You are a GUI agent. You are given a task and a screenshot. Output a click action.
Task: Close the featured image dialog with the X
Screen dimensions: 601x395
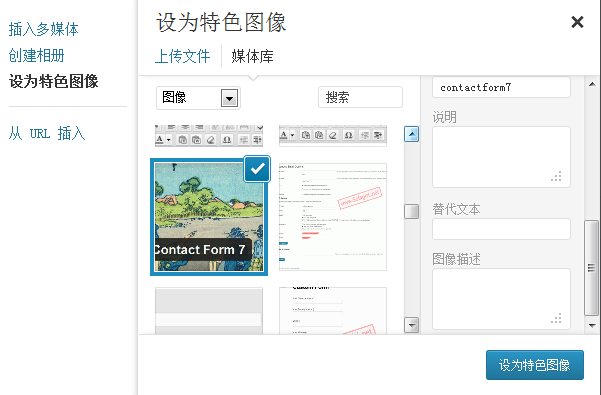[x=577, y=22]
